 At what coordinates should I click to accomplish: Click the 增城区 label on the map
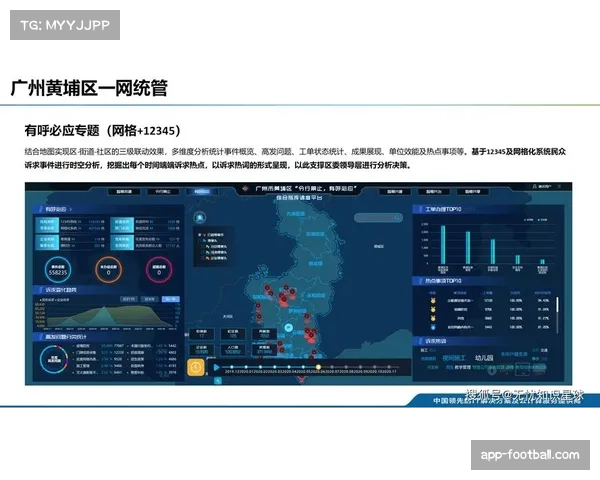click(x=379, y=247)
